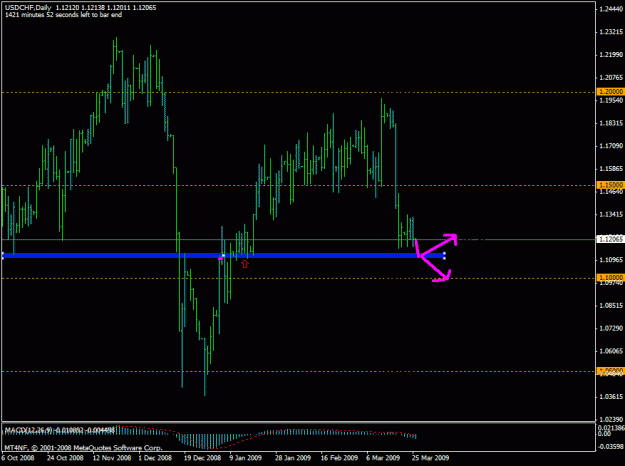This screenshot has width=625, height=466.
Task: Click the 1.17090 price axis value
Action: click(x=611, y=146)
